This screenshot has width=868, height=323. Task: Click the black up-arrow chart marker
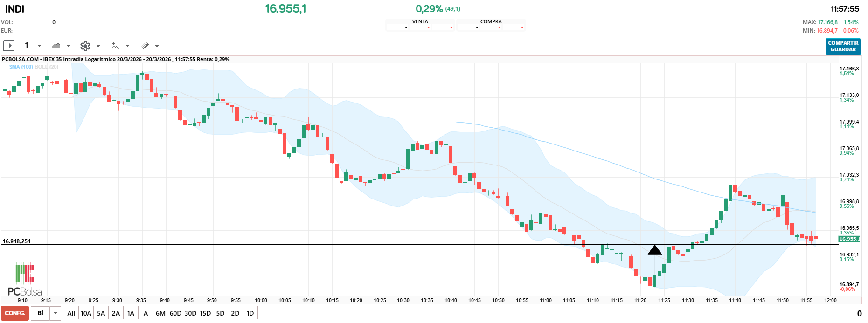[655, 251]
